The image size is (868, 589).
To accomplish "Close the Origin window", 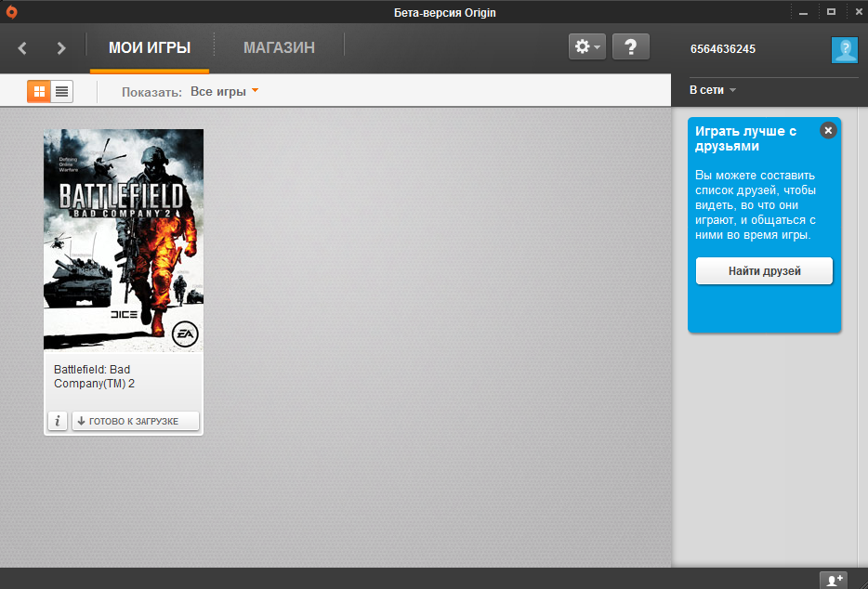I will pos(859,12).
